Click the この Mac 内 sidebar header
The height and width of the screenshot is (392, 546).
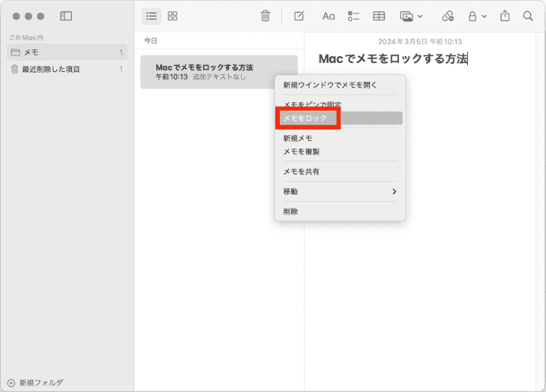pyautogui.click(x=26, y=37)
